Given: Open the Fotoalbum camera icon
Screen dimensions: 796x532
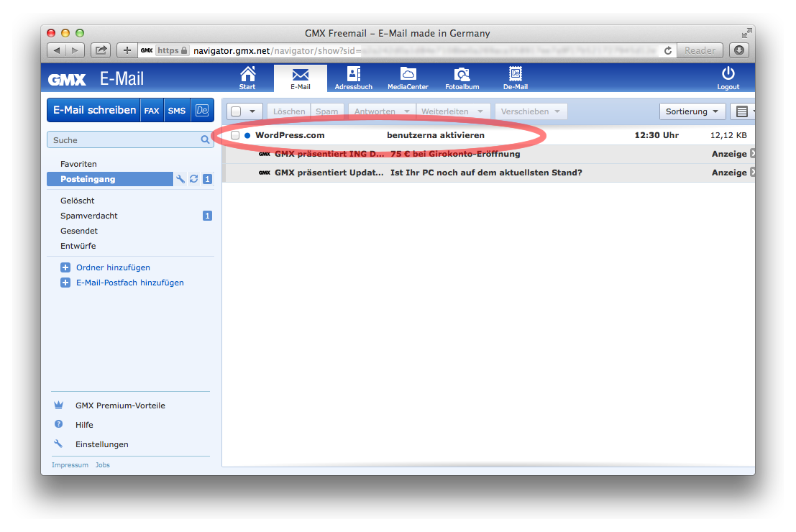Looking at the screenshot, I should tap(462, 78).
